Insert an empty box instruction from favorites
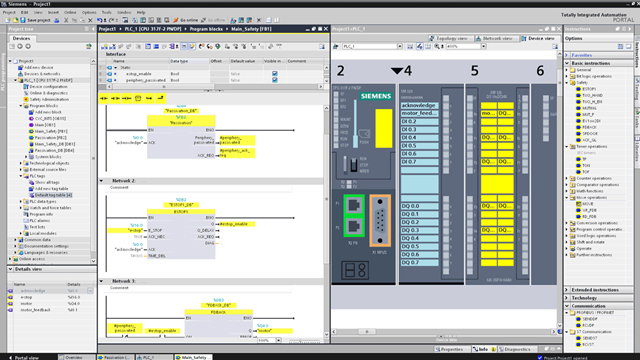Viewport: 640px width, 360px height. click(138, 98)
